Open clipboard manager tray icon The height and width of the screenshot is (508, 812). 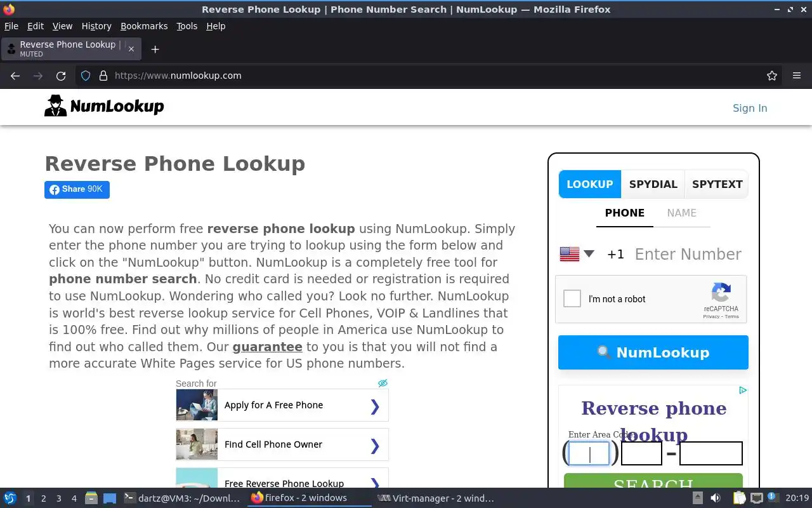click(x=740, y=498)
